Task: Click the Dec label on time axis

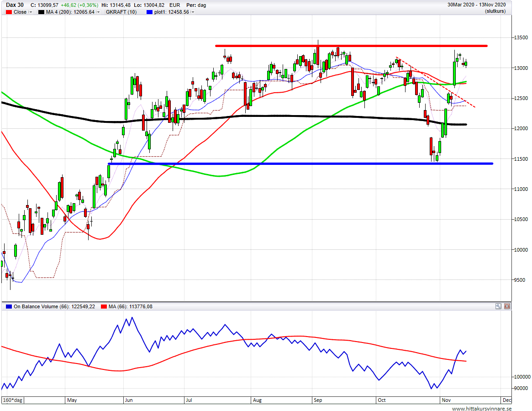Action: pos(507,400)
